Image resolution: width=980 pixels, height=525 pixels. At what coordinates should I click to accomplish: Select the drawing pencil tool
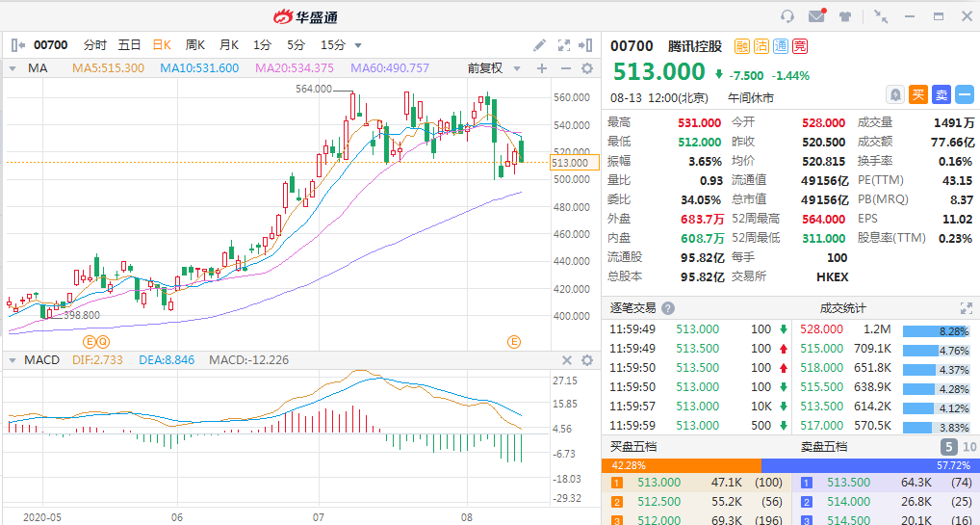point(539,45)
